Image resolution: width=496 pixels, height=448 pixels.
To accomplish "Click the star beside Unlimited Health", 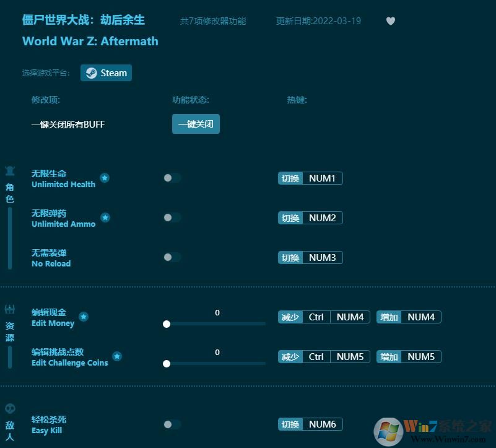I will point(105,178).
